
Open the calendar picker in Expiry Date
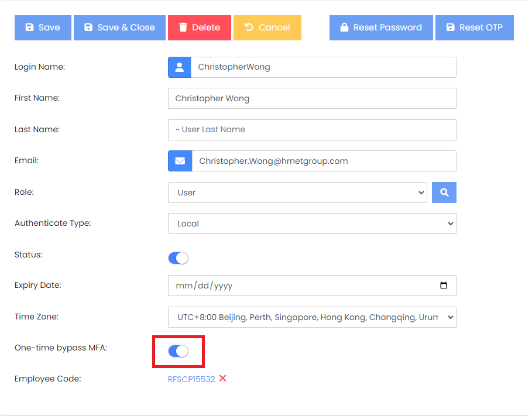point(444,286)
